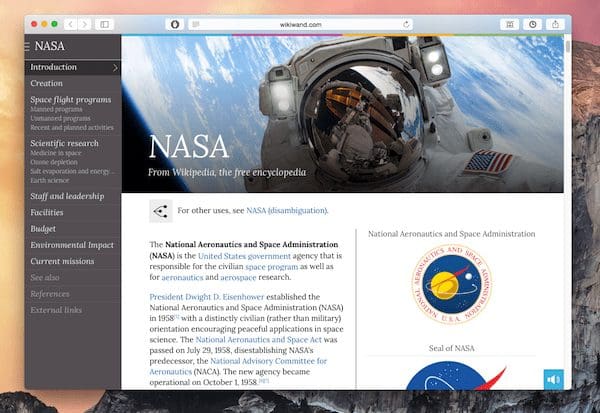Select External links in sidebar
Image resolution: width=600 pixels, height=413 pixels.
(x=56, y=310)
